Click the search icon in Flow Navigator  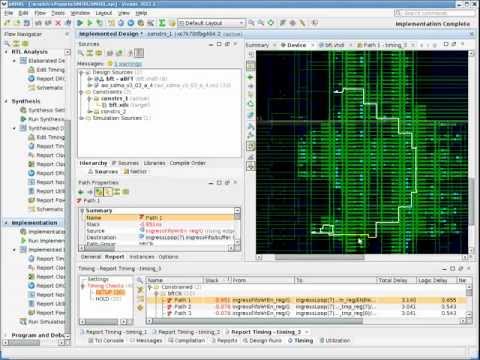7,44
